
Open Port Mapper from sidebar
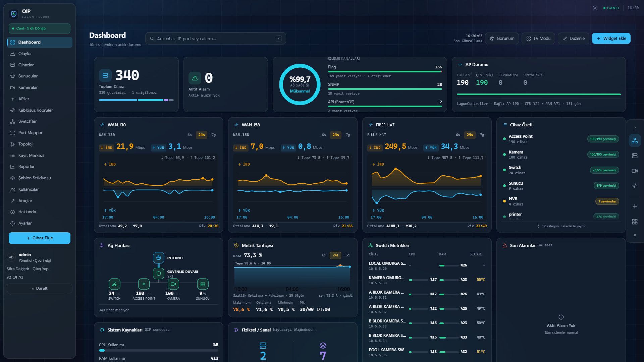coord(40,133)
